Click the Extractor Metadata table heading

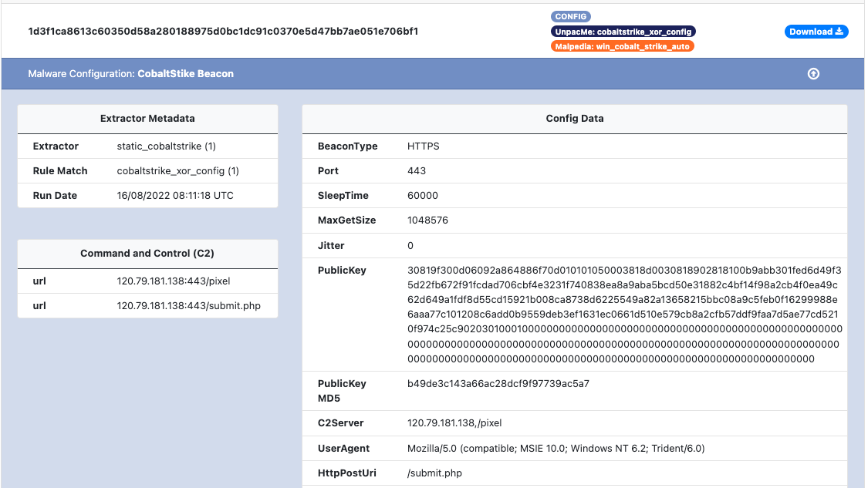[147, 119]
